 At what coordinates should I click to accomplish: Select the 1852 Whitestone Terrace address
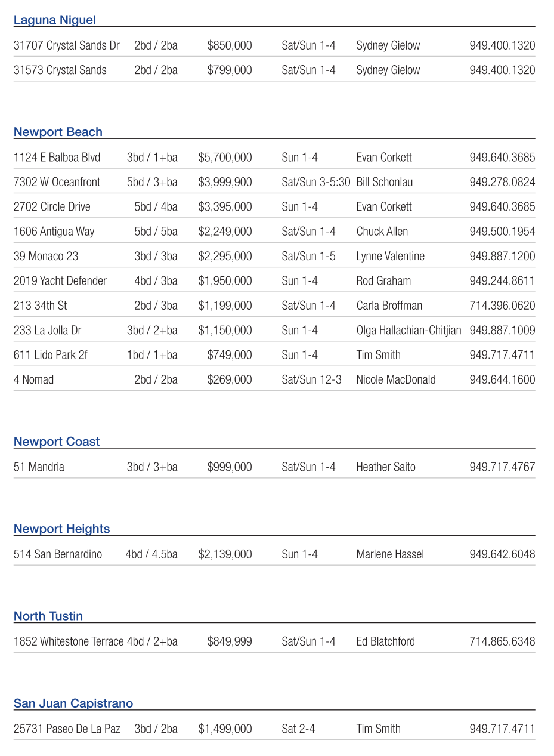pos(69,641)
